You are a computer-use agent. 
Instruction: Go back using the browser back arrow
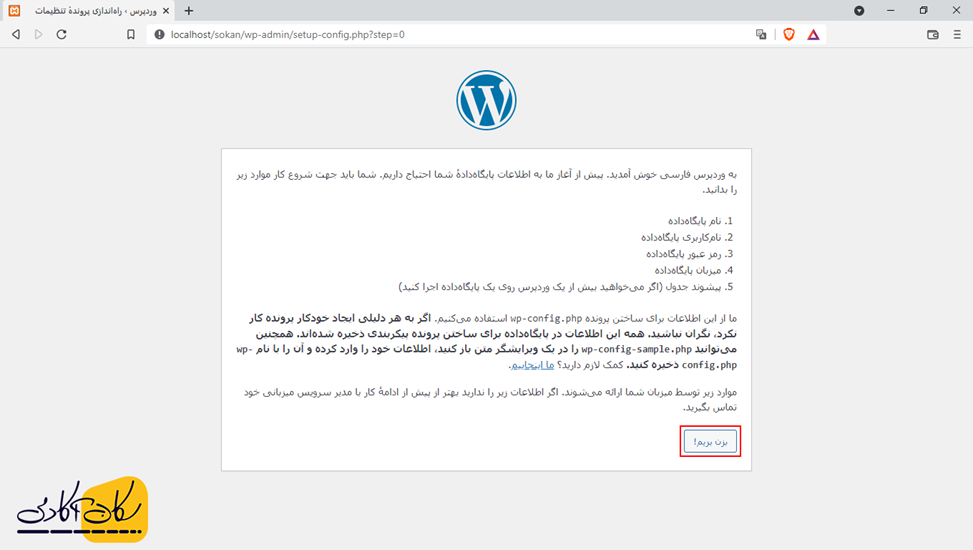16,35
